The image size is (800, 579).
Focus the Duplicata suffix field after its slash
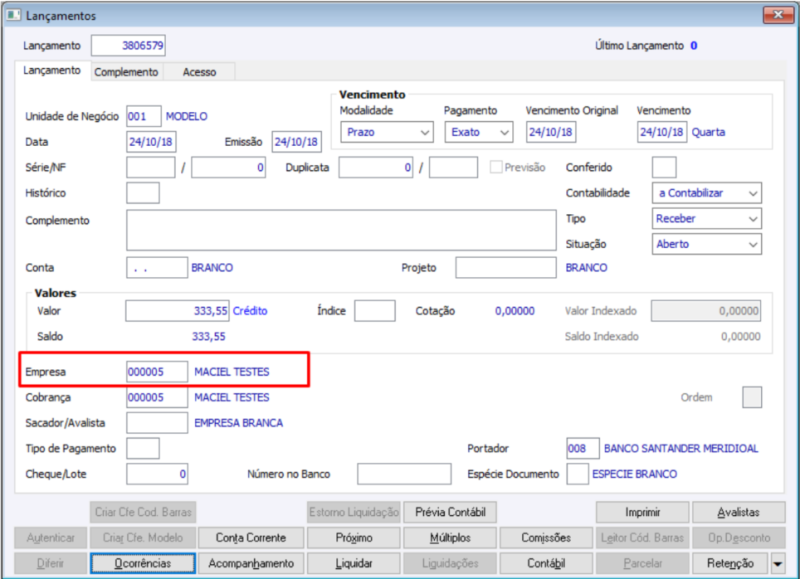454,167
